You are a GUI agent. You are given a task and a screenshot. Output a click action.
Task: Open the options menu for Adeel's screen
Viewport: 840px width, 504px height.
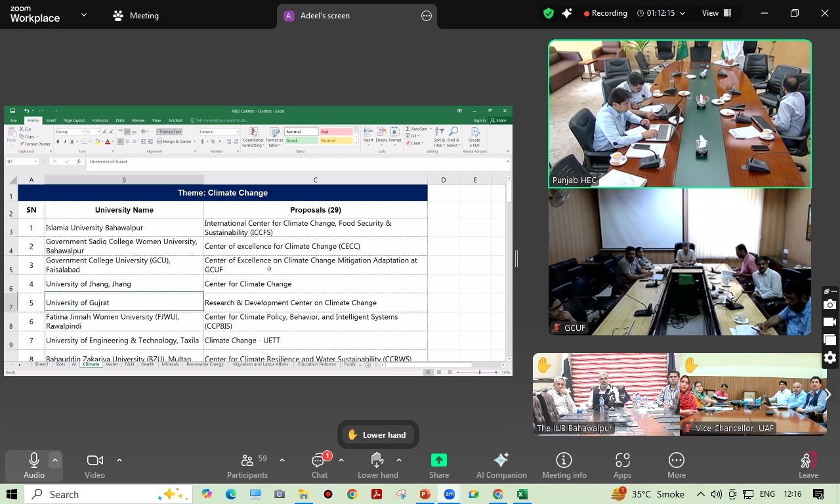coord(427,16)
